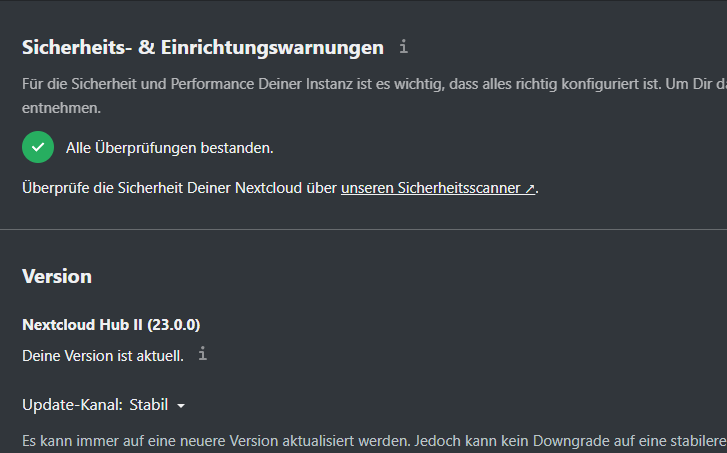The image size is (727, 453).
Task: Open the Stabil update channel dropdown
Action: click(157, 405)
